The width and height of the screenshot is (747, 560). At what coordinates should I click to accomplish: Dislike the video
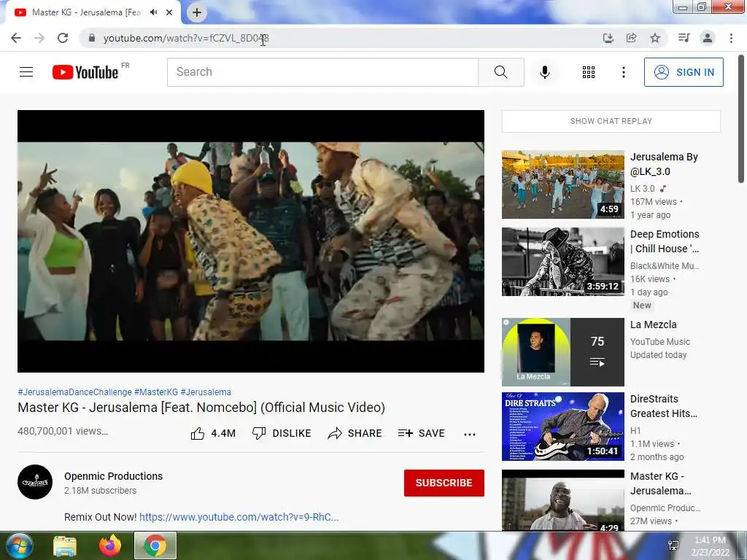[282, 433]
